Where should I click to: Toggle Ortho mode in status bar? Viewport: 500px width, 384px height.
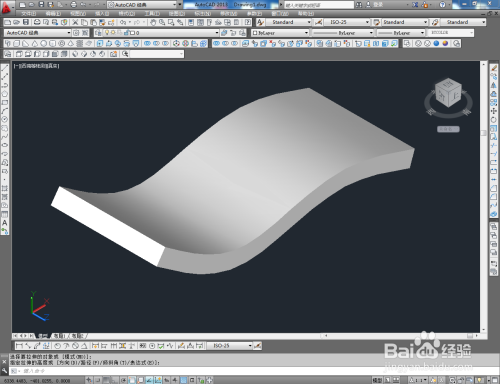tap(115, 380)
